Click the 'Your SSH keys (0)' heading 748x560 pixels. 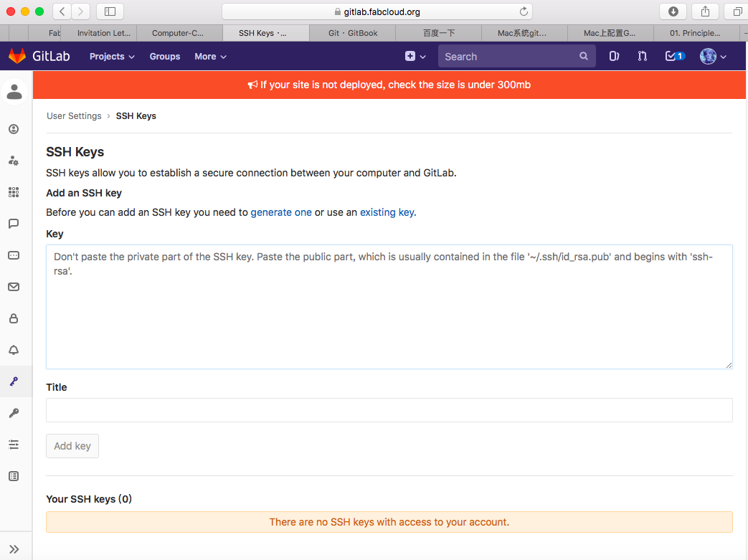pyautogui.click(x=89, y=499)
